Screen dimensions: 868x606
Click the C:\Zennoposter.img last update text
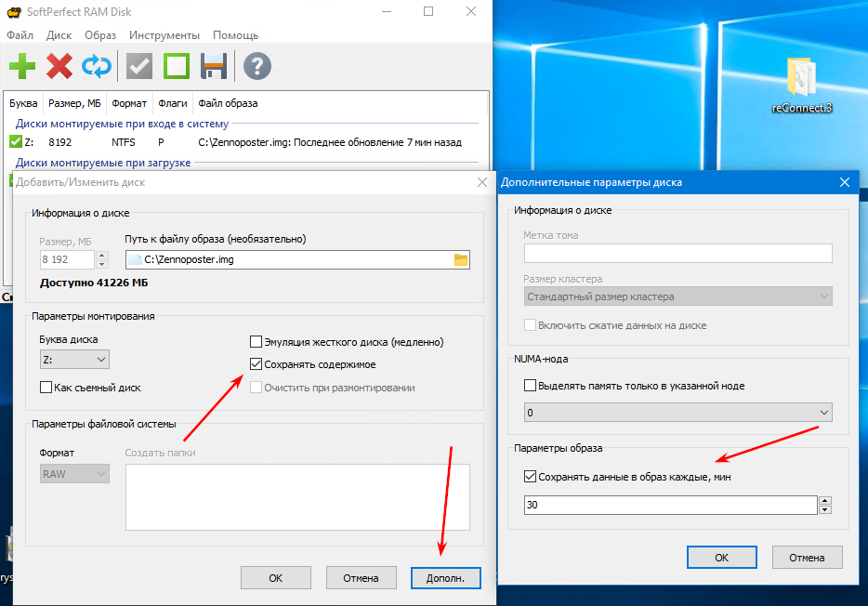click(330, 142)
